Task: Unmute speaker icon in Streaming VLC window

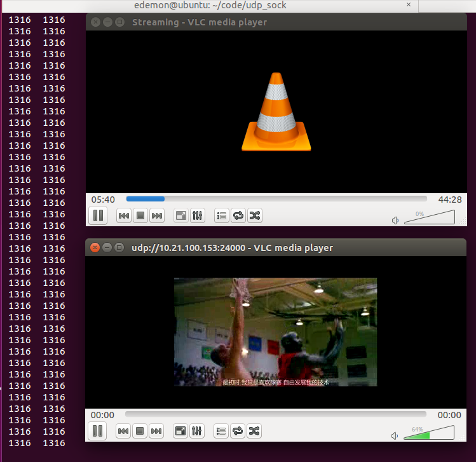Action: (x=395, y=221)
